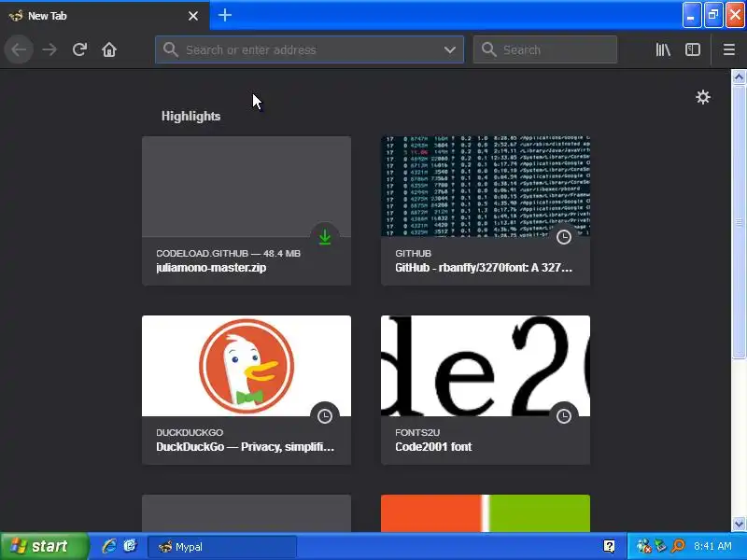The image size is (747, 560).
Task: Expand the address bar history dropdown
Action: point(449,49)
